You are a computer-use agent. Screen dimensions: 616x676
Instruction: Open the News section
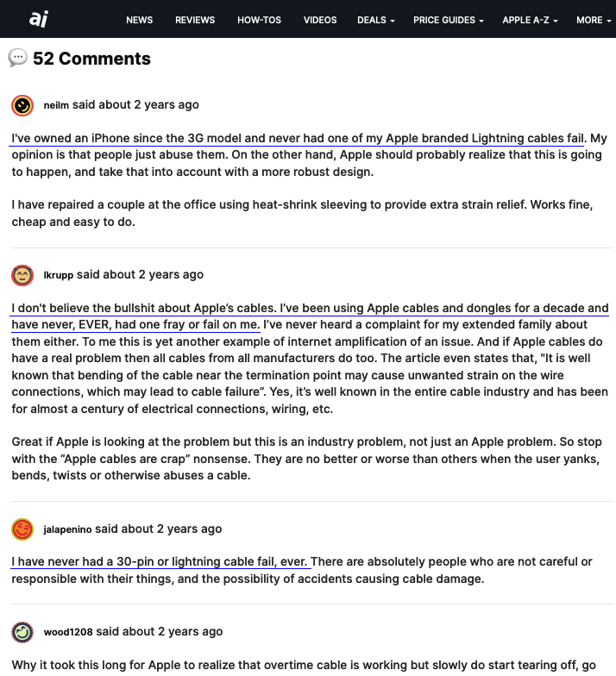tap(139, 20)
